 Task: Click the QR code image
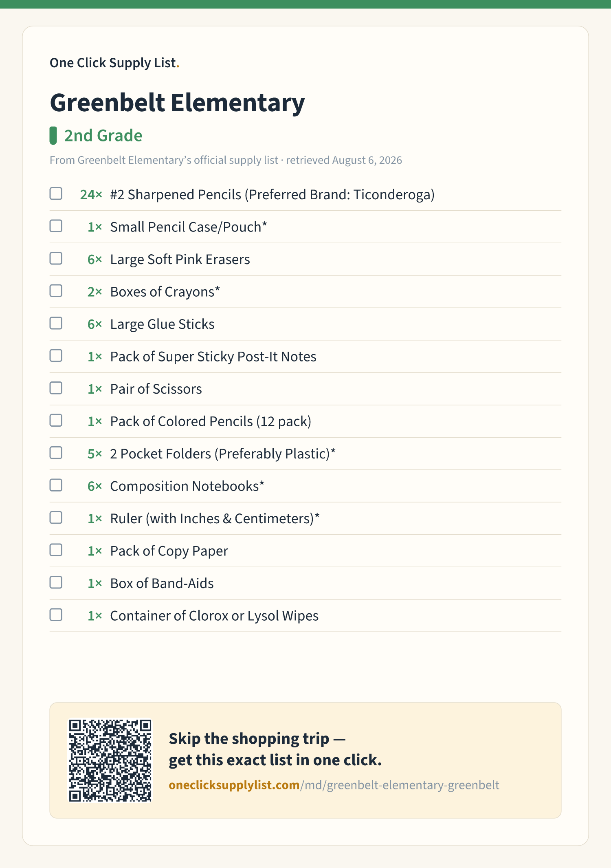tap(110, 760)
